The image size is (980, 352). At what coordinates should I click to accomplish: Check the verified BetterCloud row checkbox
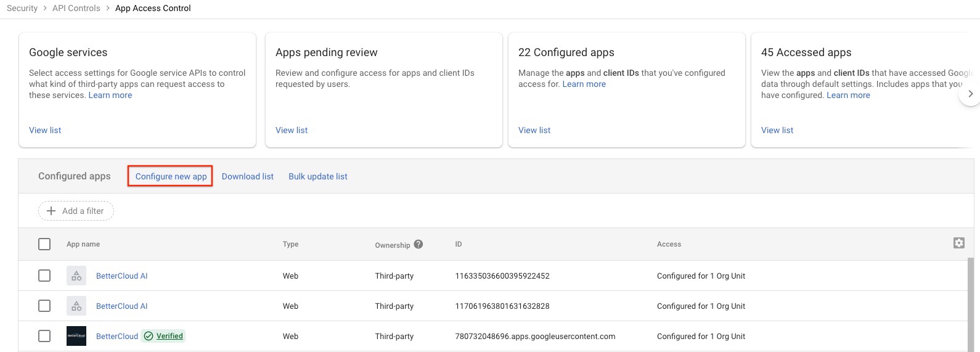tap(44, 336)
